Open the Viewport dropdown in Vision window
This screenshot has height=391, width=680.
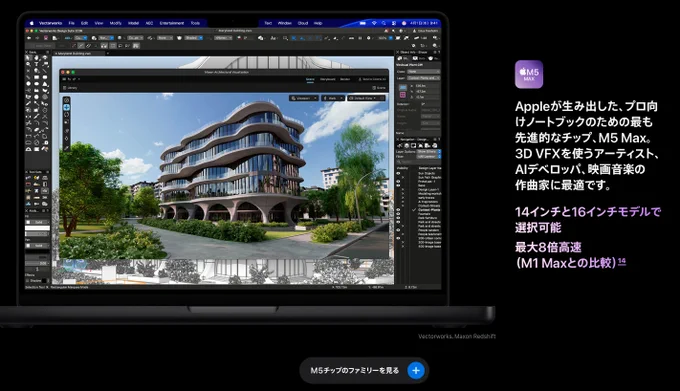304,98
